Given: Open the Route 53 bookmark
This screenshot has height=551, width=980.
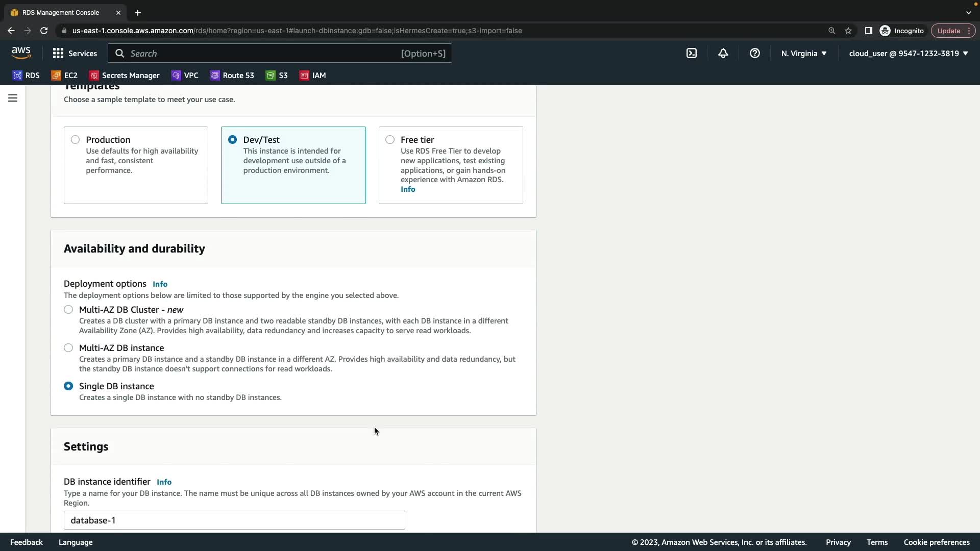Looking at the screenshot, I should [232, 76].
